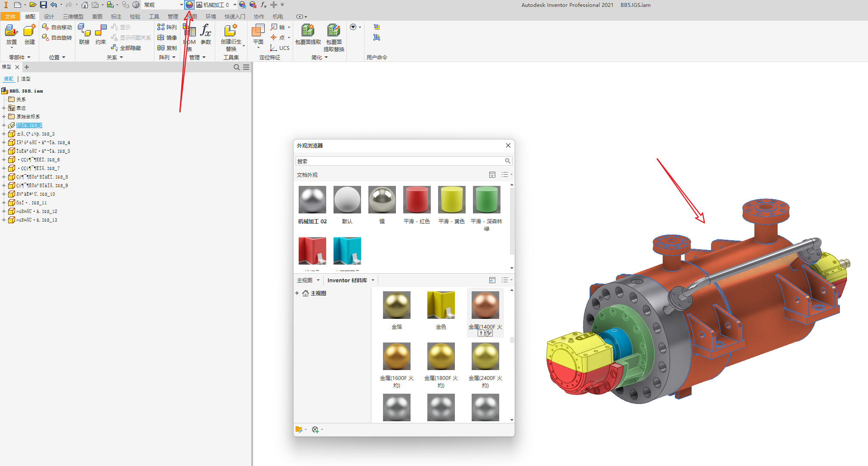Open the Inventor 材料库 library dropdown
The width and height of the screenshot is (868, 466).
click(x=373, y=280)
